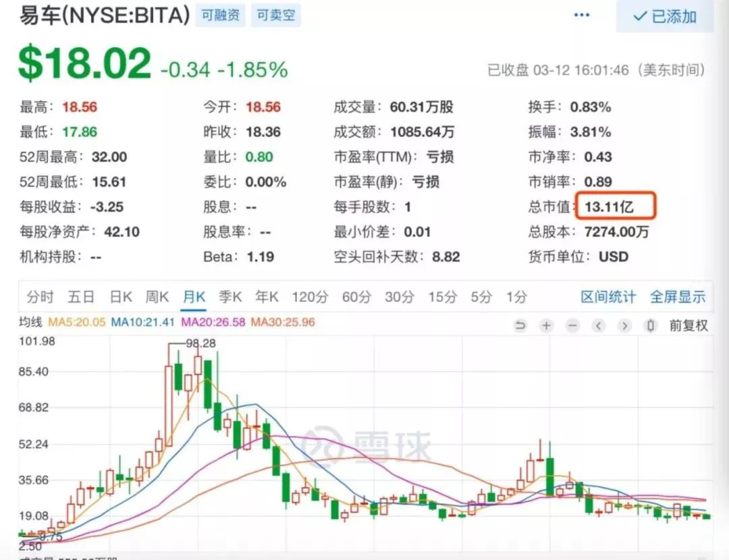Click the 量比 value 0.80
The width and height of the screenshot is (729, 560).
(259, 157)
